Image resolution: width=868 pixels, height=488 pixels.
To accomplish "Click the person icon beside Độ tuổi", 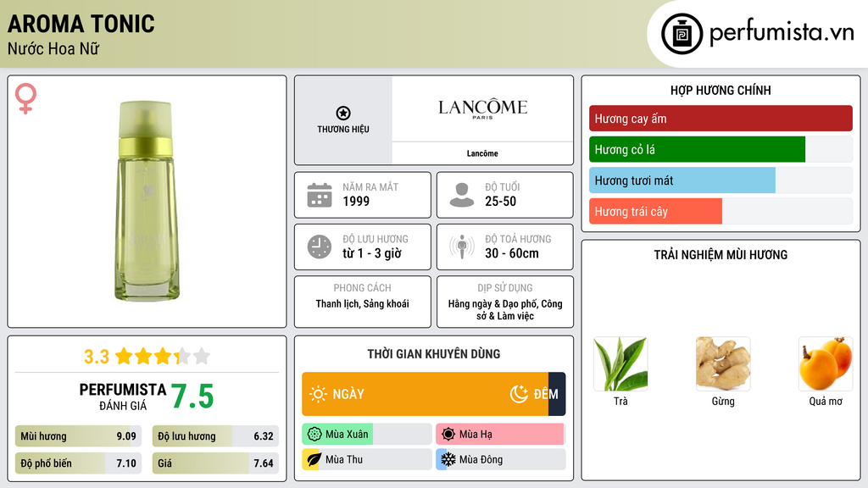I will [462, 195].
